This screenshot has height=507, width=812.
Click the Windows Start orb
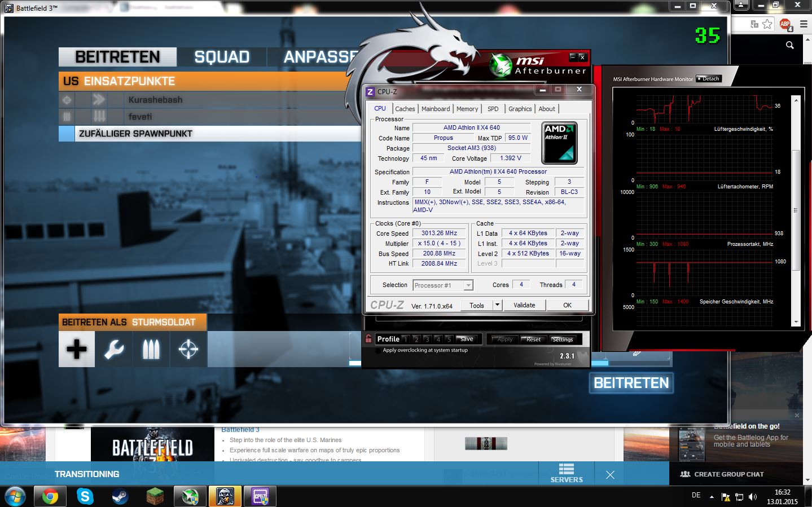point(15,496)
